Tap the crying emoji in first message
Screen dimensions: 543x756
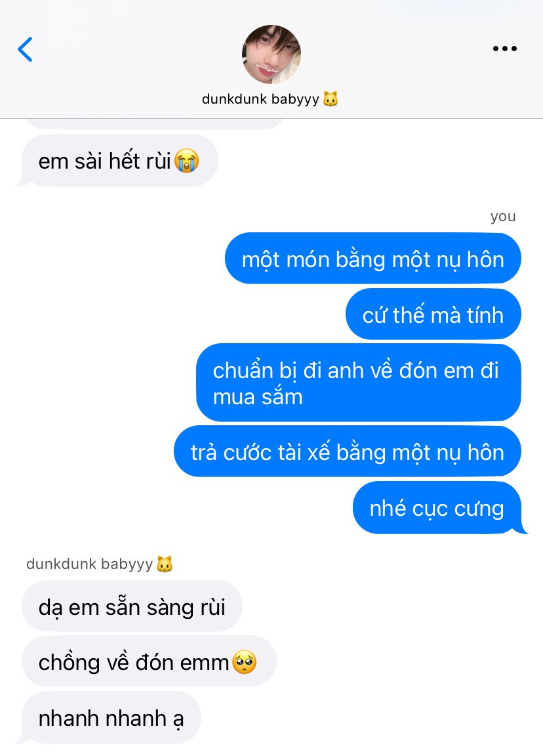[x=186, y=161]
